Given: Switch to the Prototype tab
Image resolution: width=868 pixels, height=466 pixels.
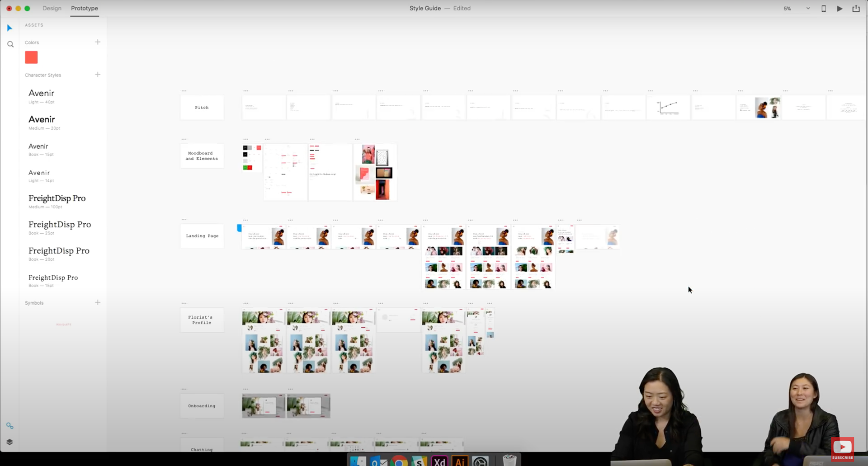Looking at the screenshot, I should [x=85, y=8].
